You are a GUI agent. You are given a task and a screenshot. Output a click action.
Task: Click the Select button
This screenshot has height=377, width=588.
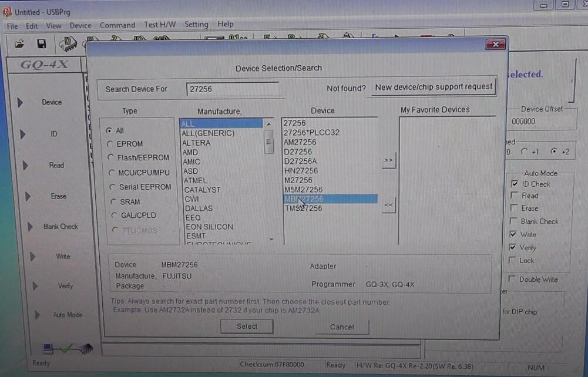click(x=247, y=326)
